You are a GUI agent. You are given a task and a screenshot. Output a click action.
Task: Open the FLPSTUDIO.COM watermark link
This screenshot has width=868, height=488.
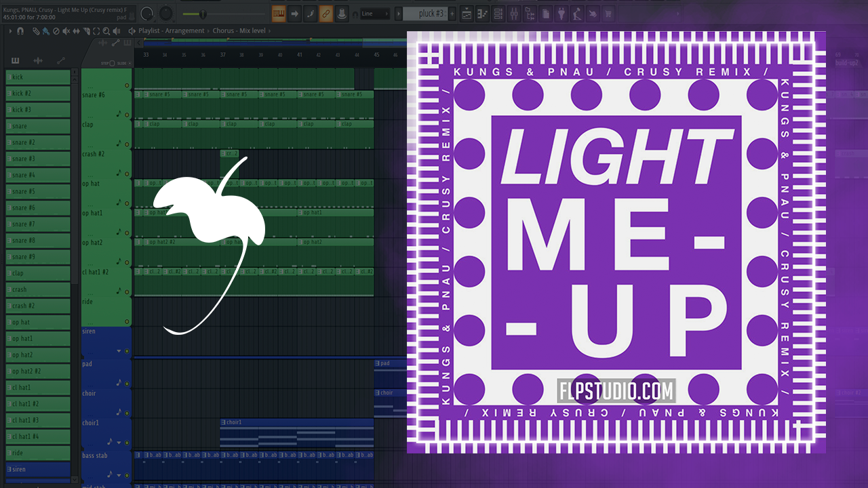coord(616,391)
